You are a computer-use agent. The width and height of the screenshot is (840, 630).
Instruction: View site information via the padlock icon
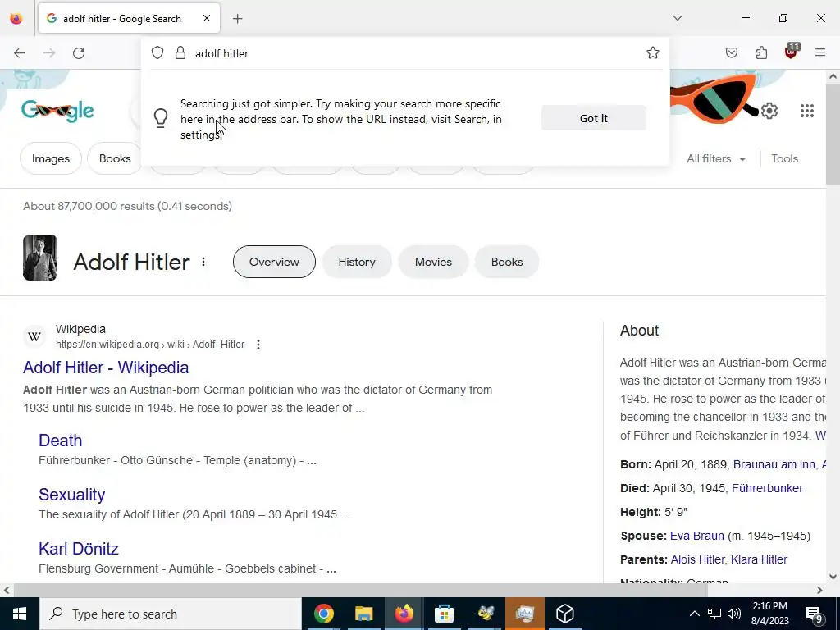tap(180, 52)
